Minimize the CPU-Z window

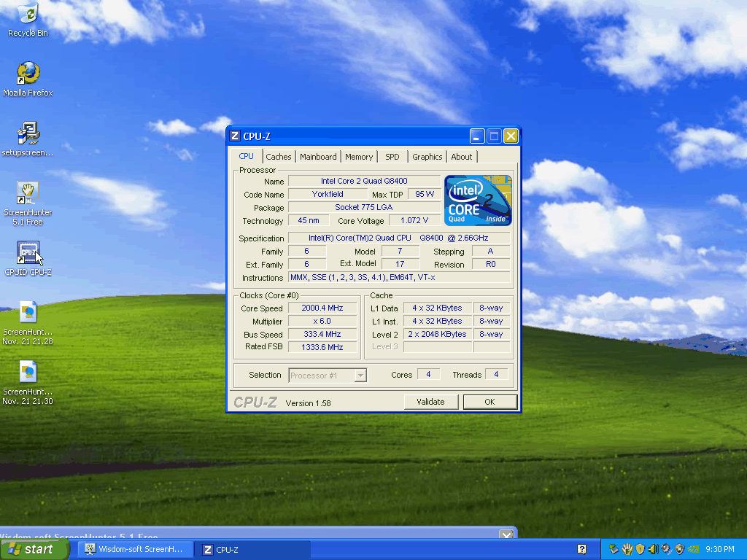[477, 136]
